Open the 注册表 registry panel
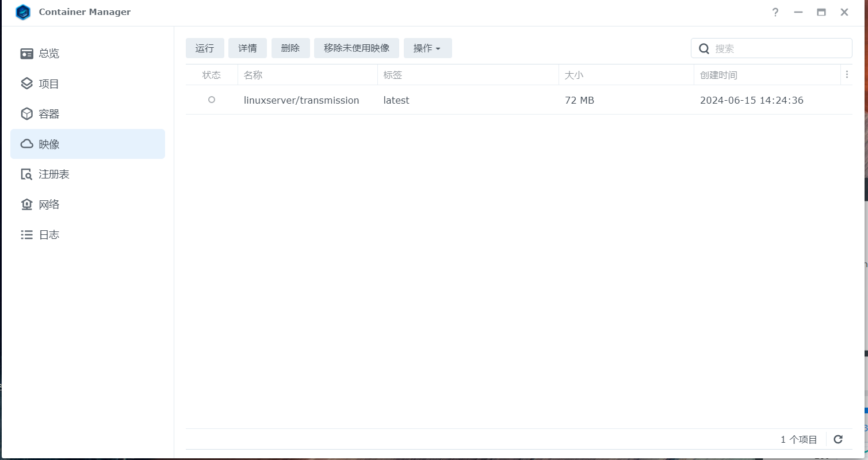The image size is (868, 460). (x=53, y=174)
